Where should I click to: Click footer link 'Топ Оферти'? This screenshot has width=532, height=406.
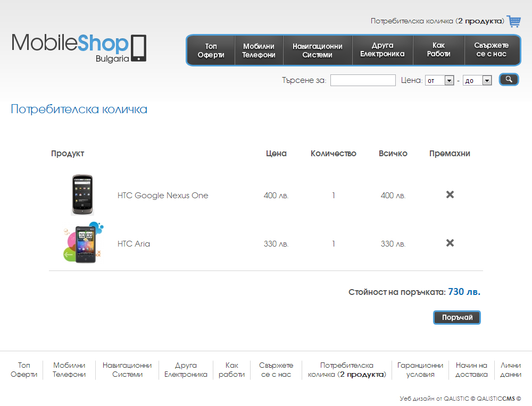tap(24, 370)
